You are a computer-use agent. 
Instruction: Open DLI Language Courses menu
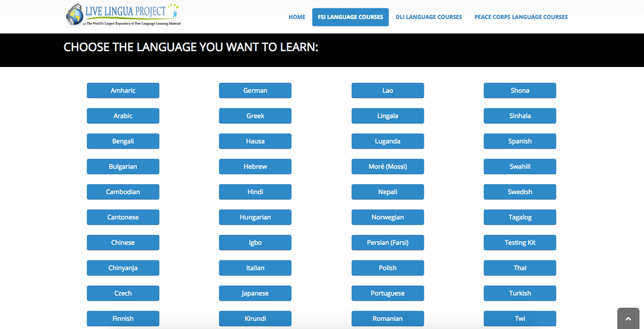click(x=428, y=17)
